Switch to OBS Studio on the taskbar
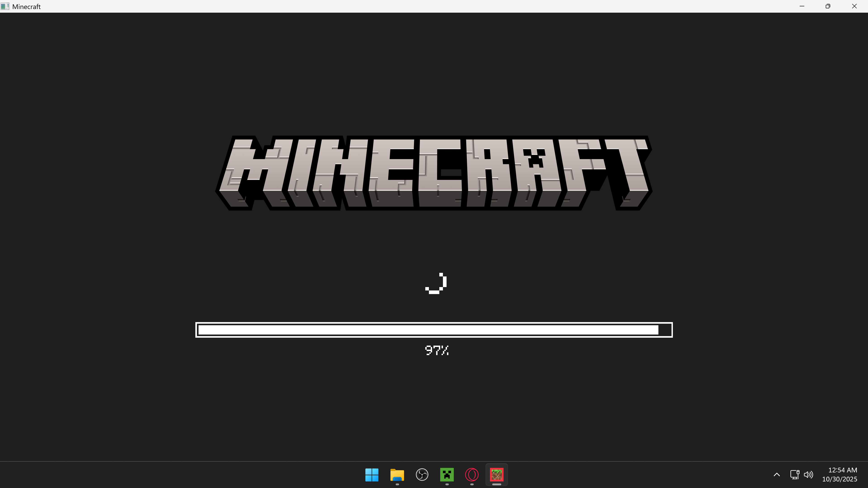Screen dimensions: 868x488 tap(422, 475)
